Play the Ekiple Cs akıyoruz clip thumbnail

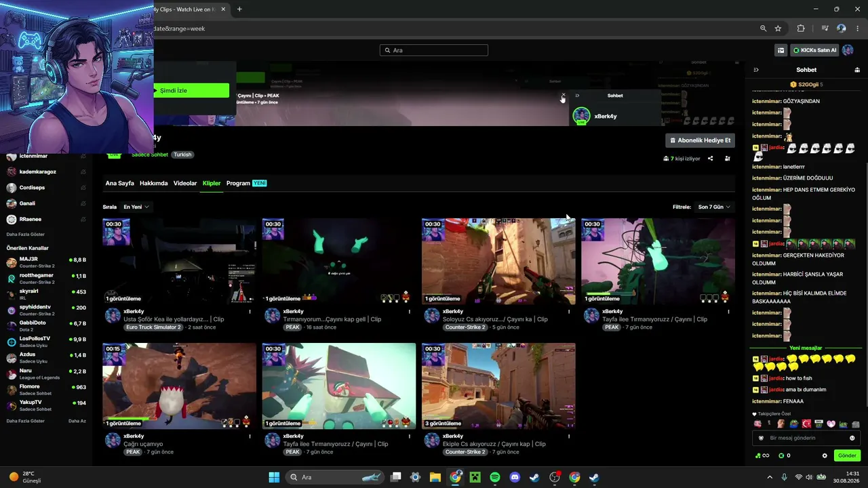click(x=498, y=386)
